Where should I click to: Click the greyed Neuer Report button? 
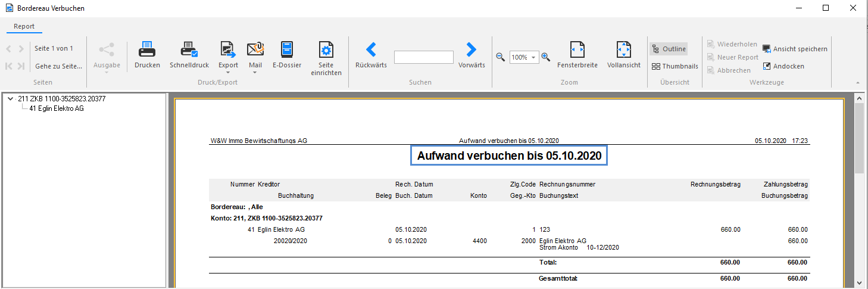coord(733,57)
